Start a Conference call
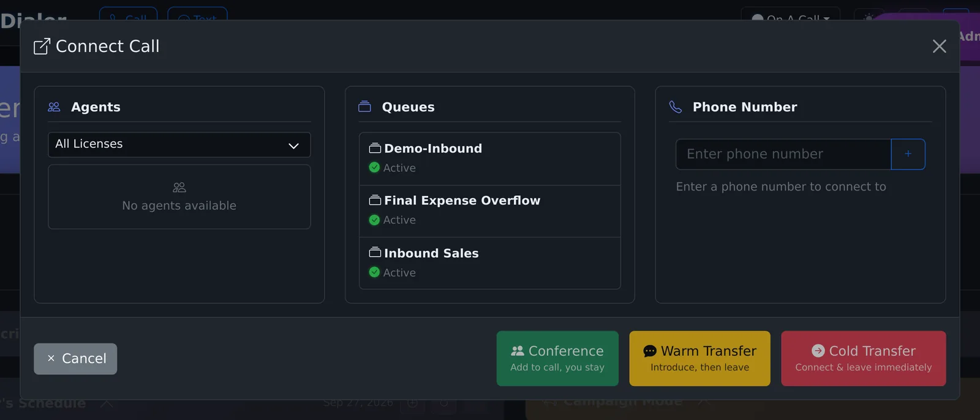This screenshot has height=420, width=980. click(x=557, y=359)
